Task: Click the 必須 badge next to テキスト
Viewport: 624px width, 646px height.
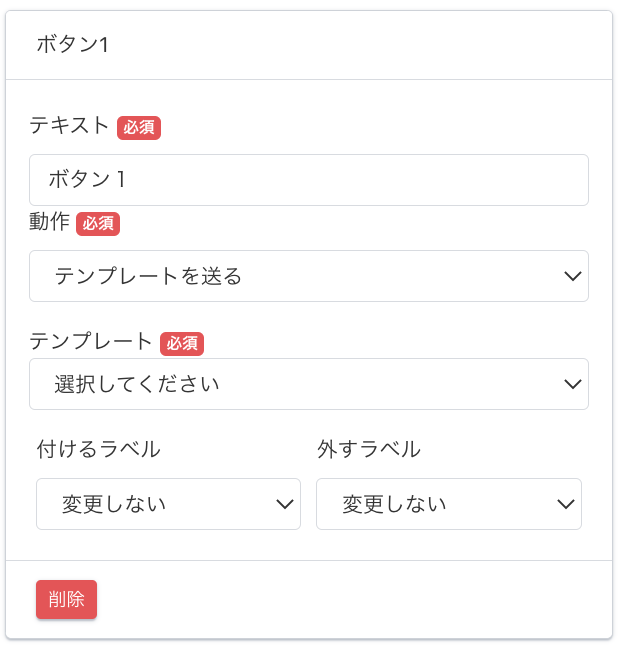Action: (x=139, y=127)
